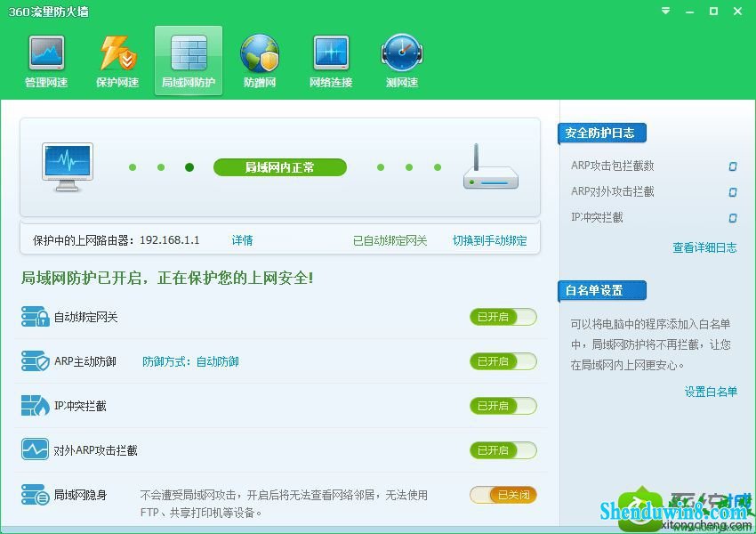Click the IP冲突拦截 log count value
Screen dimensions: 756x534
coord(732,218)
